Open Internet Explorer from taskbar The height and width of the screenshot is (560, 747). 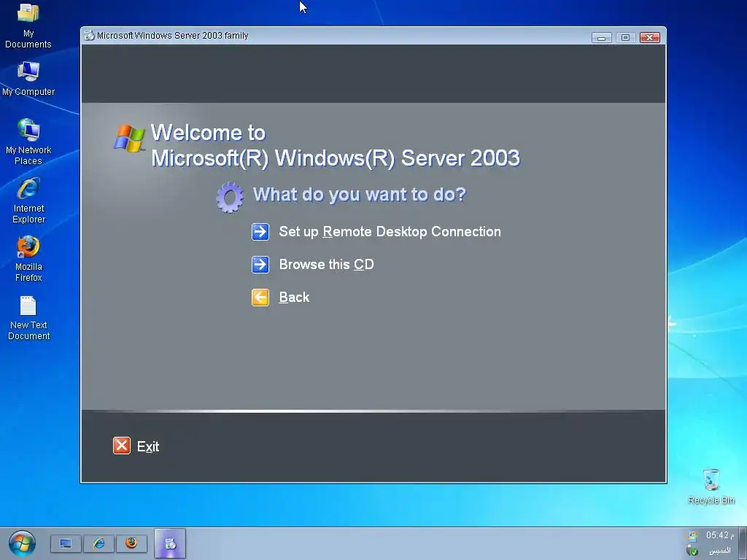coord(98,543)
